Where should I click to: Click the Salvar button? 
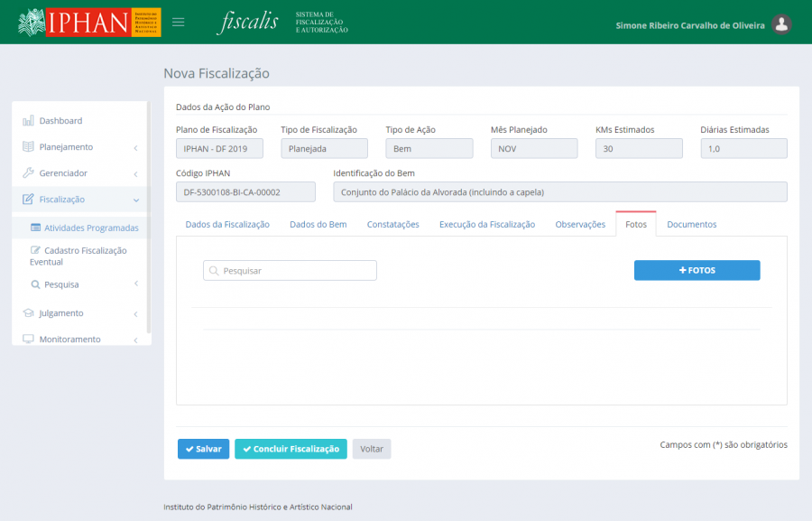(203, 449)
